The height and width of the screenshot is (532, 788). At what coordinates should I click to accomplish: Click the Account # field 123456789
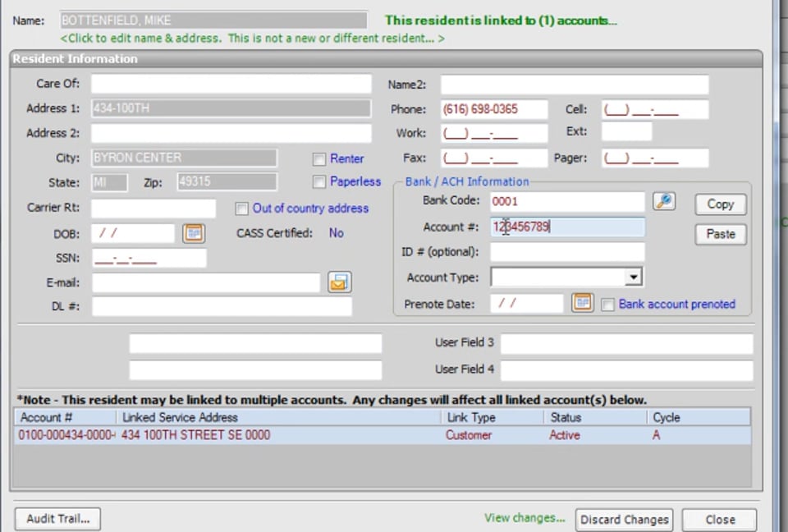[x=567, y=227]
